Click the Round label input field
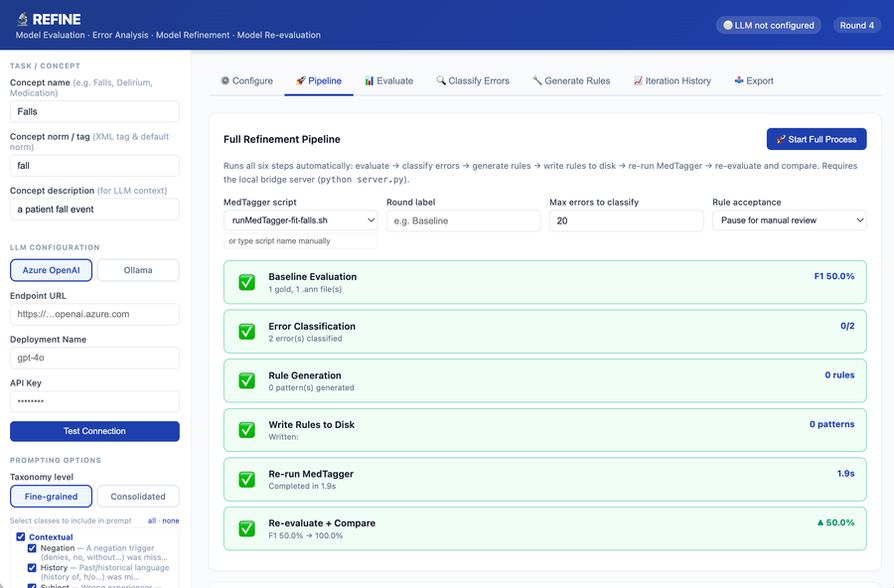The height and width of the screenshot is (588, 894). click(464, 220)
